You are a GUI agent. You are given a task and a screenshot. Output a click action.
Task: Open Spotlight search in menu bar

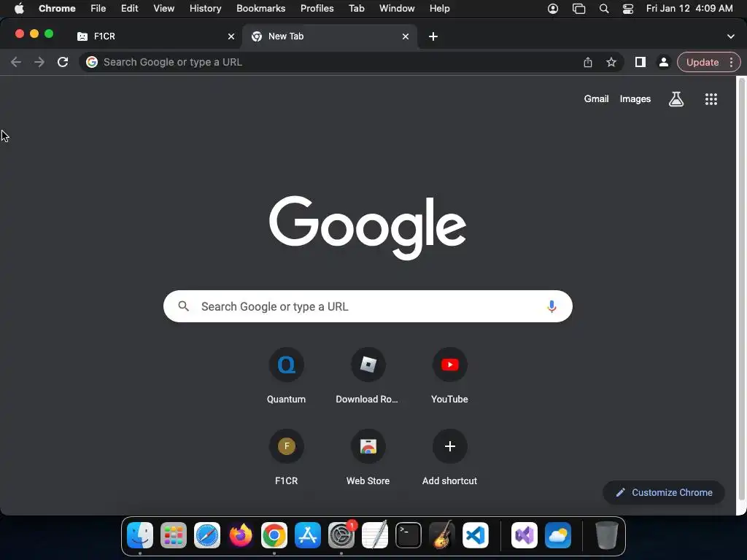pos(603,9)
